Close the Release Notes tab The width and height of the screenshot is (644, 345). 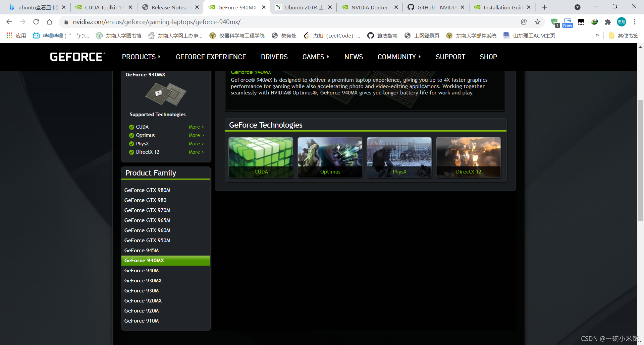tap(197, 7)
